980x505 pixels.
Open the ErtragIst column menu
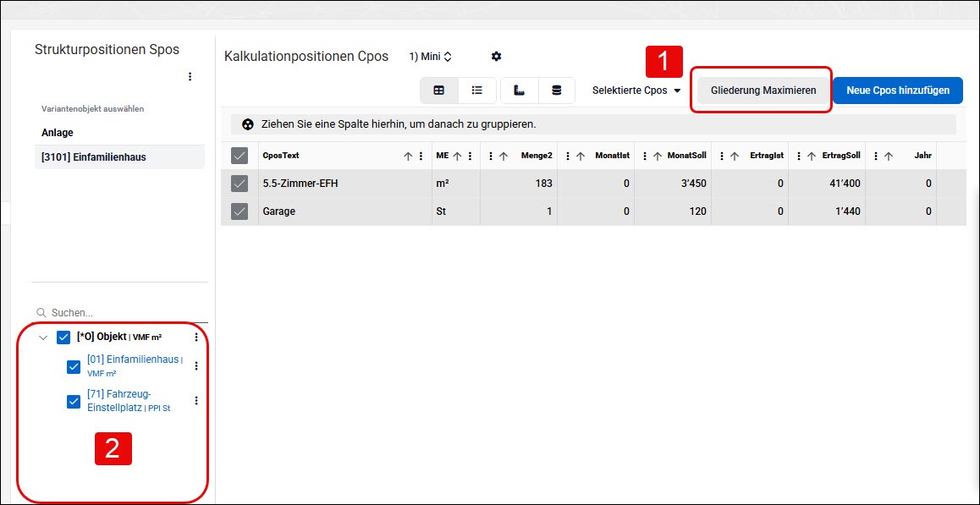click(x=722, y=156)
